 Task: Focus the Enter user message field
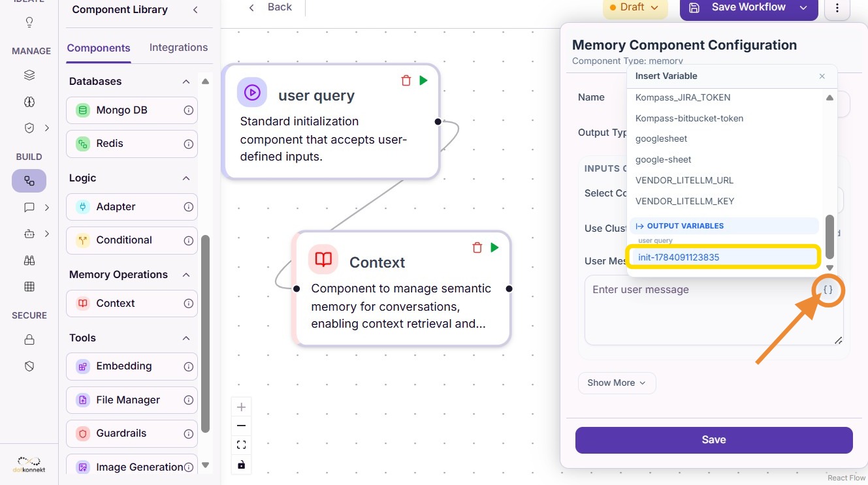point(714,310)
